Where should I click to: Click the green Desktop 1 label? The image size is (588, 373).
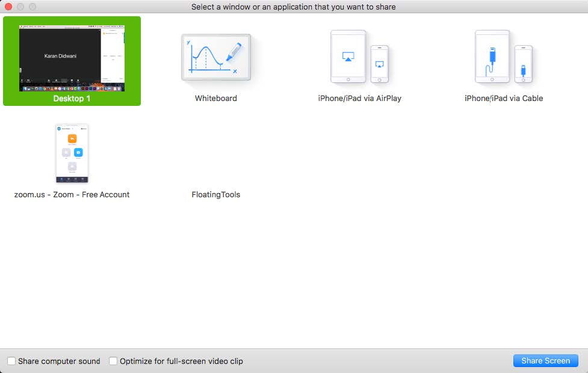[72, 98]
